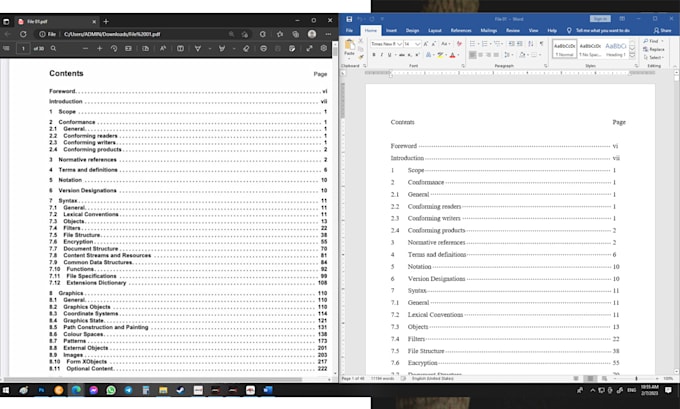This screenshot has height=409, width=680.
Task: Open PDF viewer settings gear
Action: [326, 48]
